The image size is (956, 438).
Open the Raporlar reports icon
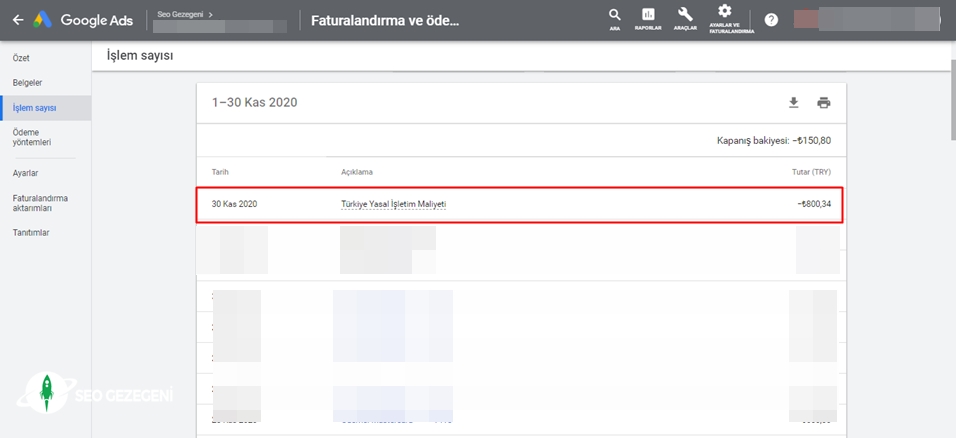(x=648, y=20)
